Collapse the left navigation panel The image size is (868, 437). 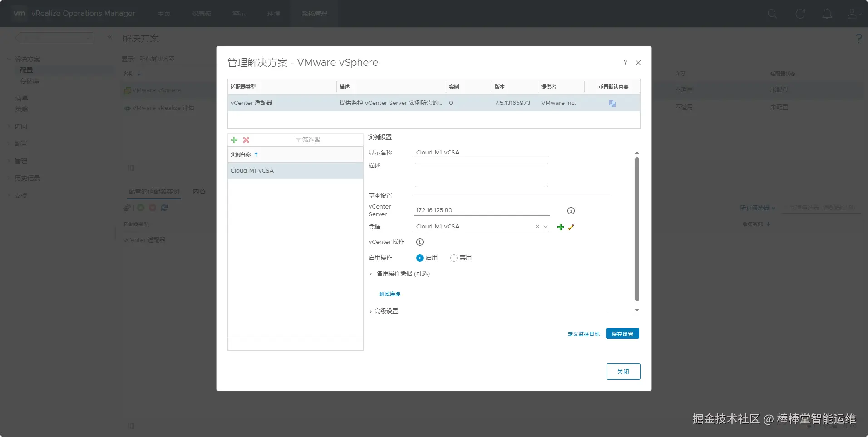point(109,37)
